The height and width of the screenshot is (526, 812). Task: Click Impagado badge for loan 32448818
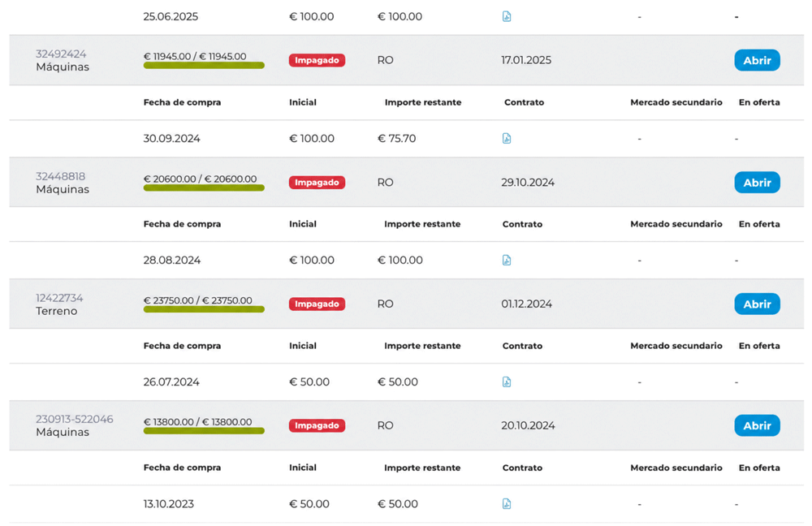click(317, 183)
